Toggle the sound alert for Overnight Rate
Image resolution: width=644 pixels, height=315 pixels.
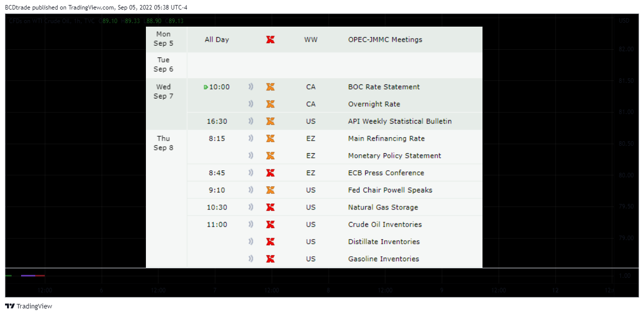tap(251, 104)
